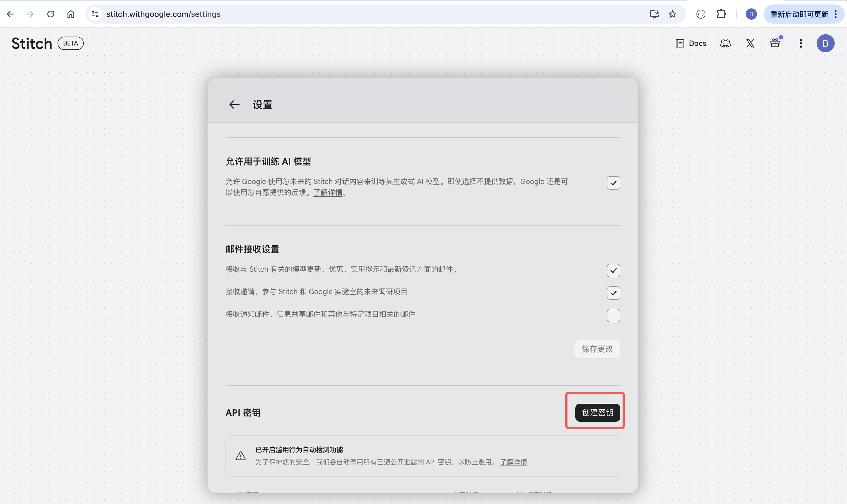Toggle future research invitations email checkbox

pyautogui.click(x=613, y=293)
